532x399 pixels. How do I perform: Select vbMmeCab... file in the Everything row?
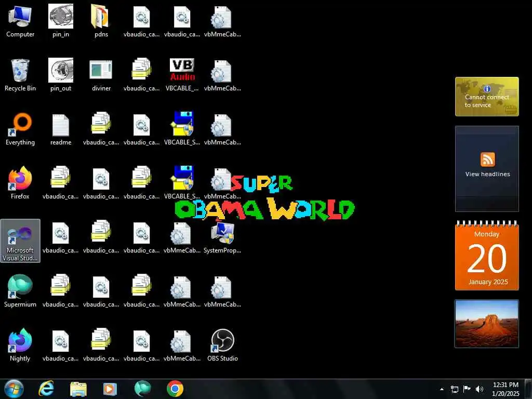pyautogui.click(x=222, y=129)
